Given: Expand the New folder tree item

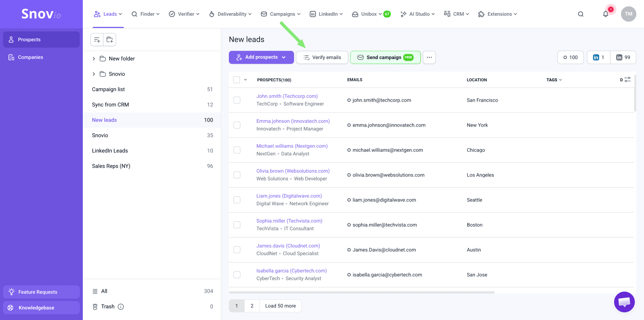Looking at the screenshot, I should [94, 59].
